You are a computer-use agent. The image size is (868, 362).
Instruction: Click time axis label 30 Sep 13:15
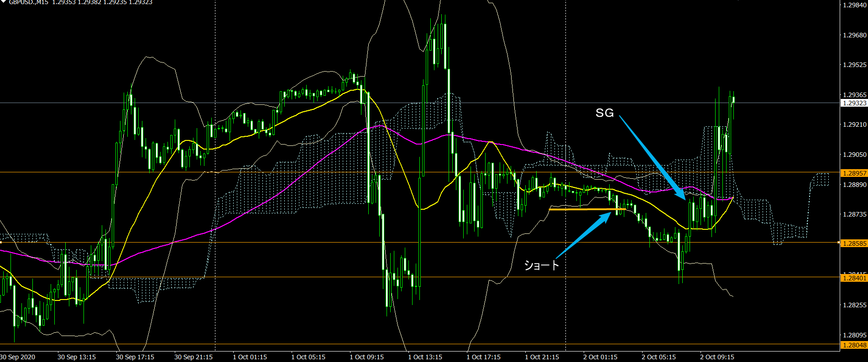tap(77, 357)
